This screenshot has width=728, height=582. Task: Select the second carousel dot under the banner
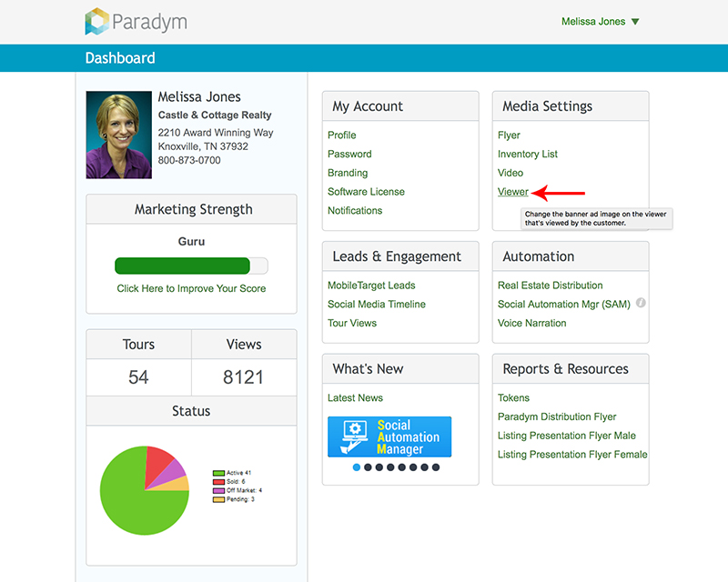click(368, 467)
